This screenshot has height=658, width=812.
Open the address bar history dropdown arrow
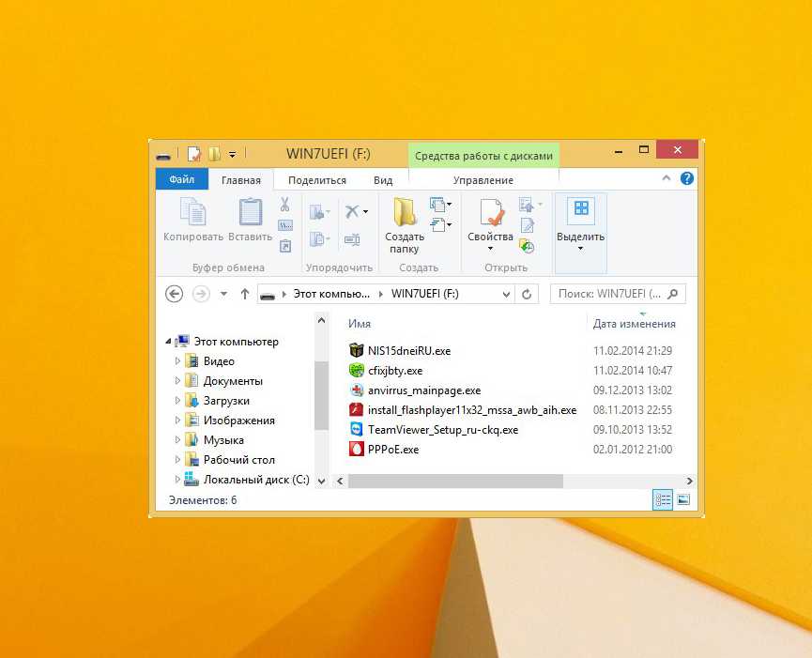[x=507, y=294]
